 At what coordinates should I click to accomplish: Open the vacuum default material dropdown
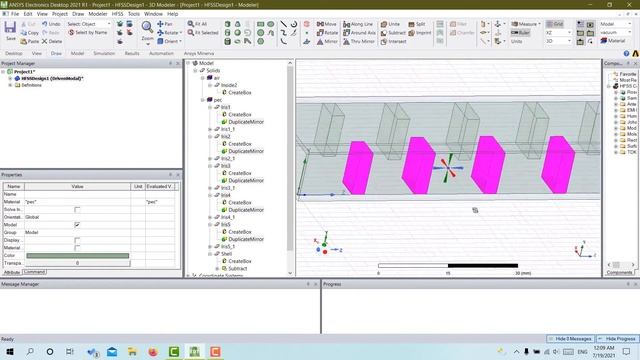point(616,32)
